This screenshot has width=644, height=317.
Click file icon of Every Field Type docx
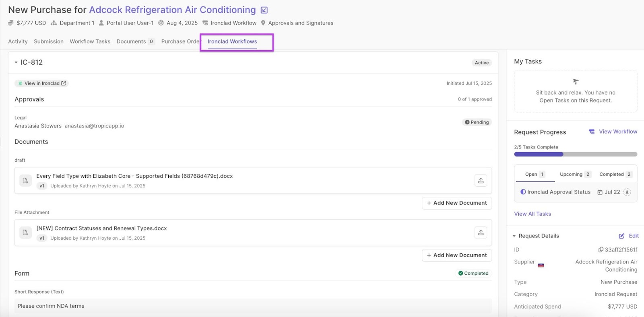(25, 181)
